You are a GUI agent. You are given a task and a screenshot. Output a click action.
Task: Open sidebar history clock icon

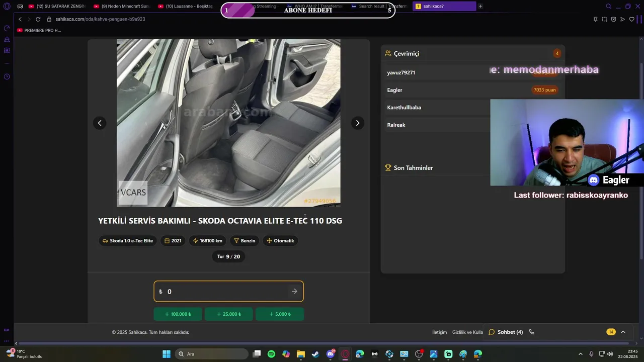(x=7, y=77)
